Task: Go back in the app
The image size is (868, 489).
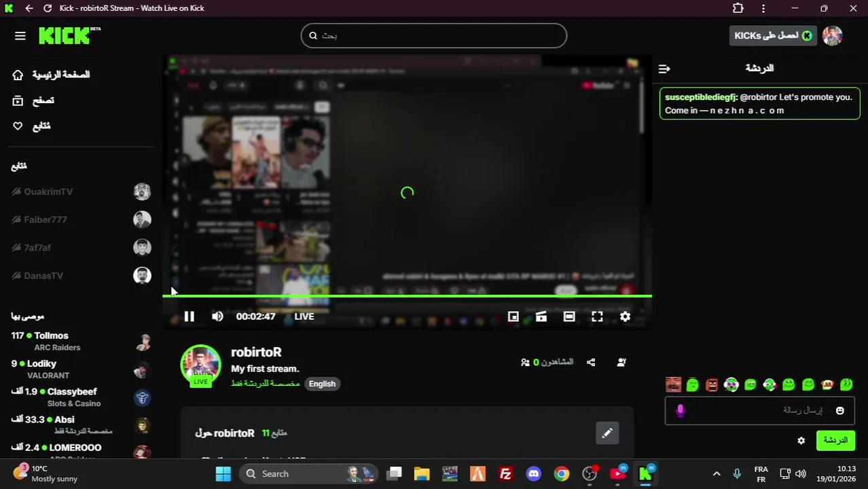Action: (29, 8)
